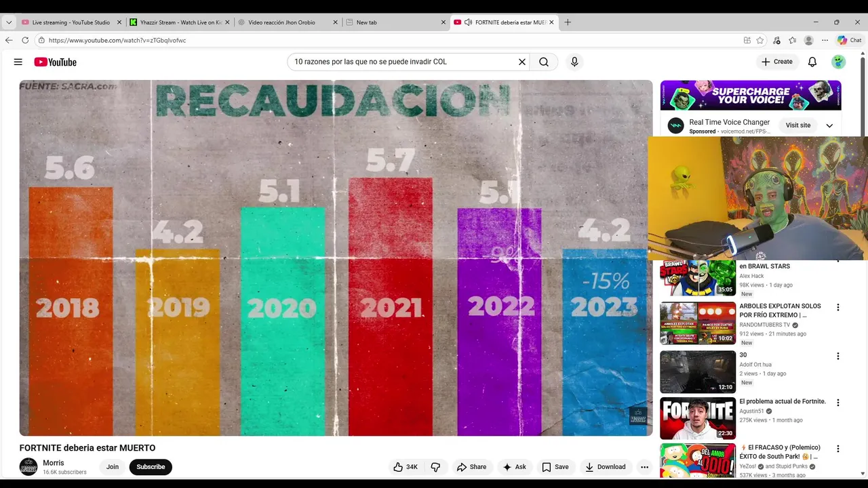Close the Live streaming YouTube Studio tab
The width and height of the screenshot is (868, 488).
coord(119,22)
